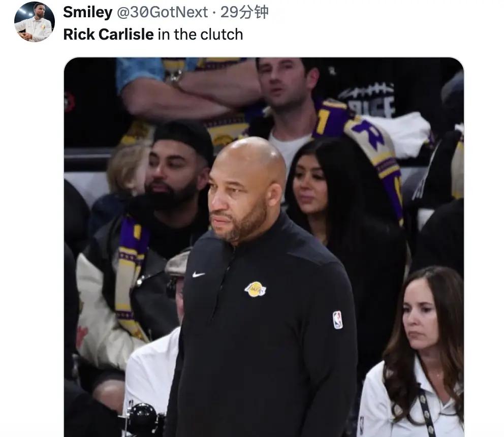Open the @30GotNext handle link
The height and width of the screenshot is (437, 504).
click(162, 12)
